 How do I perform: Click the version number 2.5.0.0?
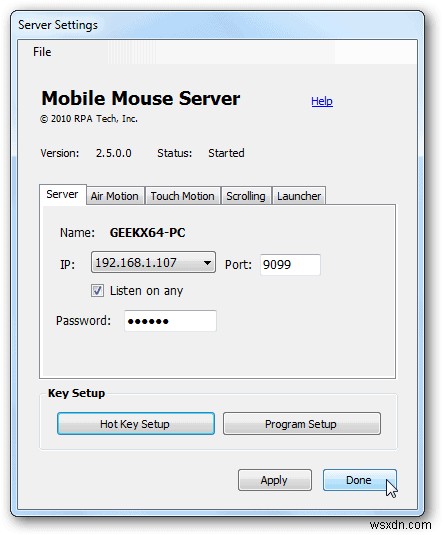114,153
